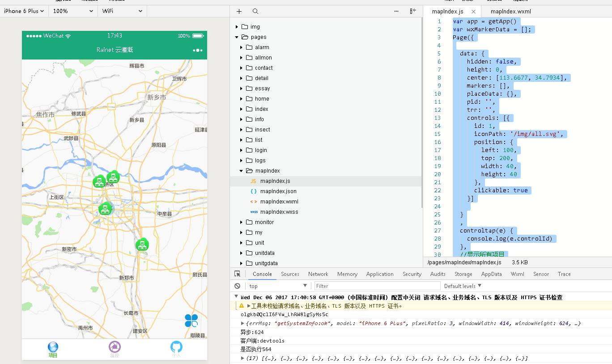Collapse the mapIndex folder
Image resolution: width=612 pixels, height=364 pixels.
[x=242, y=171]
